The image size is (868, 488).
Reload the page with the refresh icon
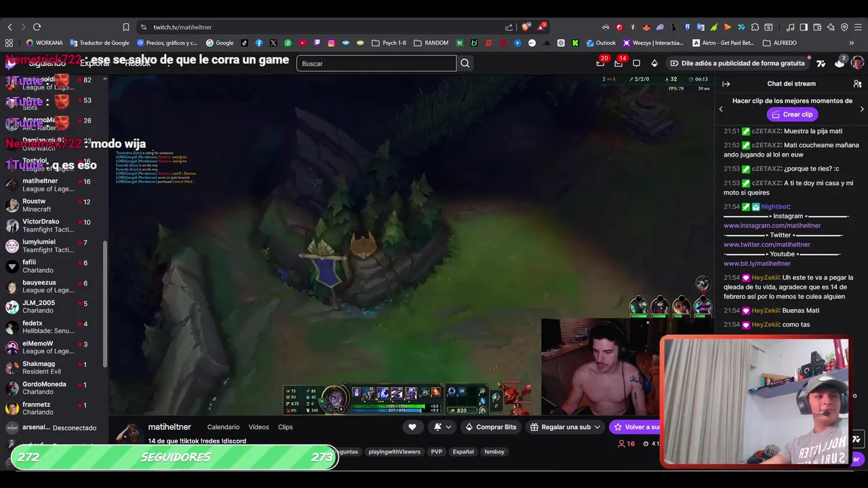37,27
